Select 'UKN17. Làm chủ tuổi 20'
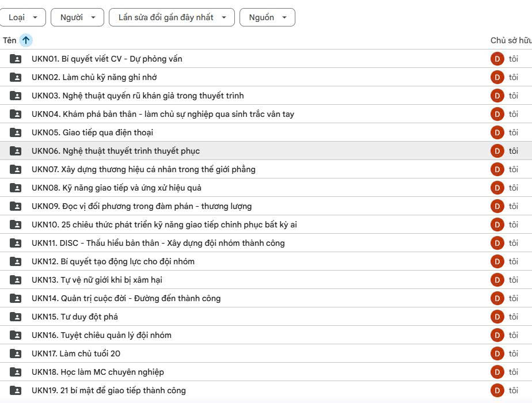532x403 pixels. [x=76, y=353]
